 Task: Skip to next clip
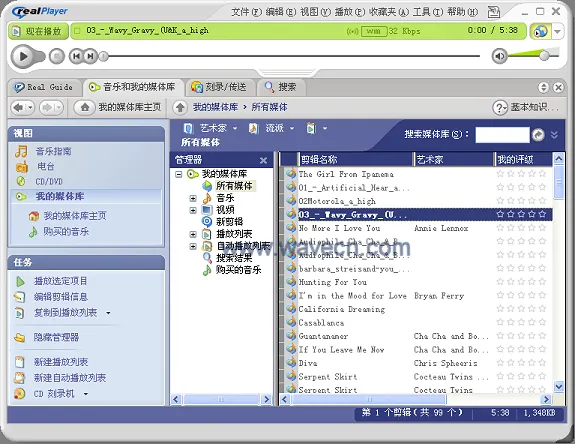click(x=90, y=56)
